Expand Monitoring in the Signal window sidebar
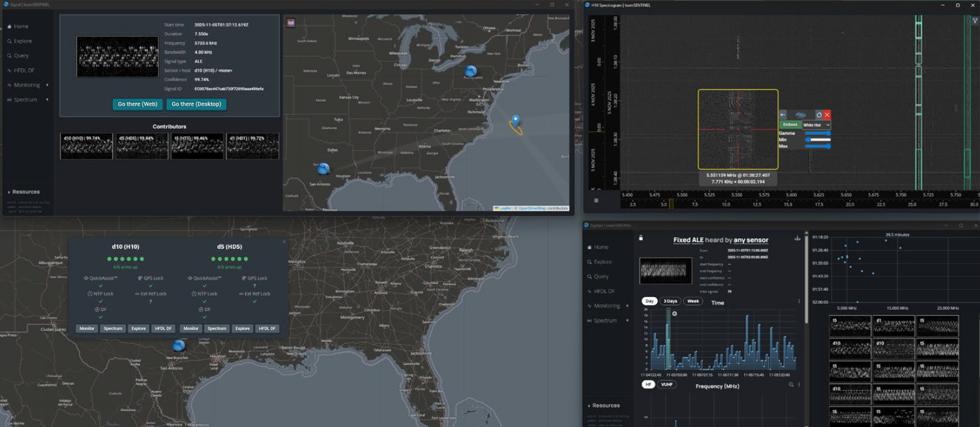This screenshot has height=427, width=980. point(28,85)
